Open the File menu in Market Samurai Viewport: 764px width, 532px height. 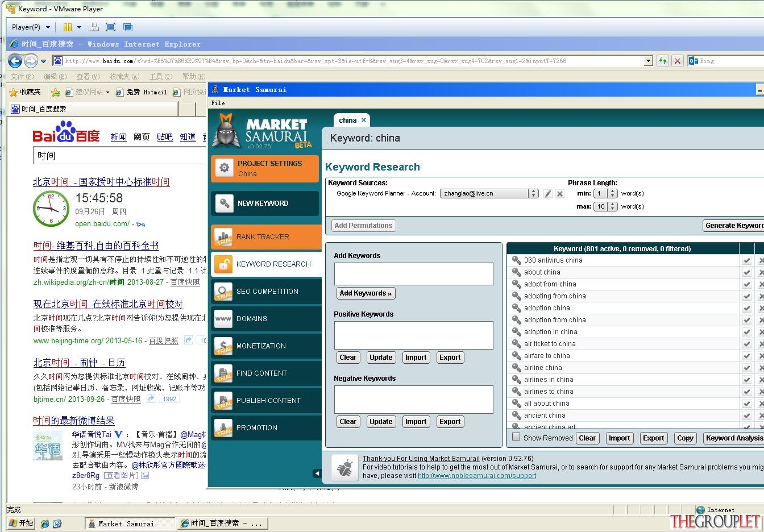coord(218,103)
